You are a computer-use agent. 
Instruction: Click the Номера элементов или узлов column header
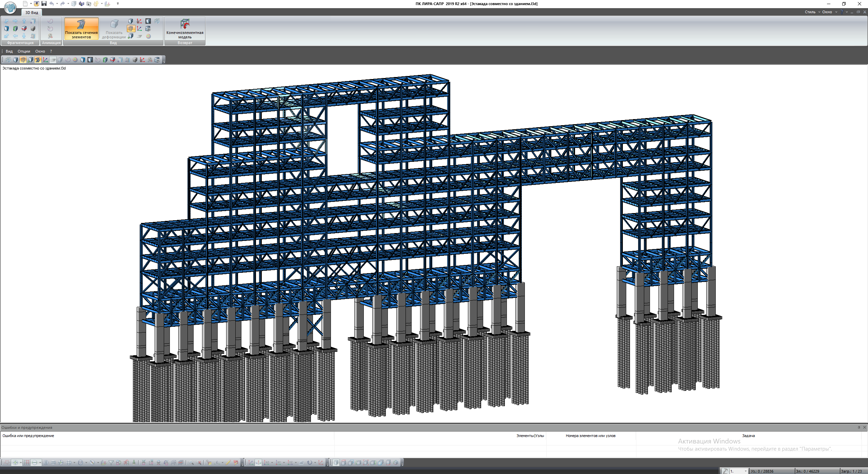[590, 436]
